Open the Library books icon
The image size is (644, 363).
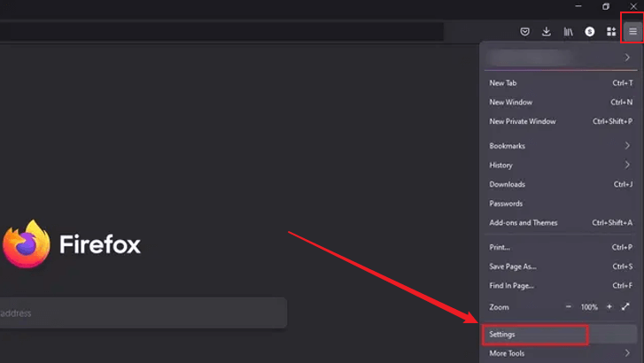(568, 32)
